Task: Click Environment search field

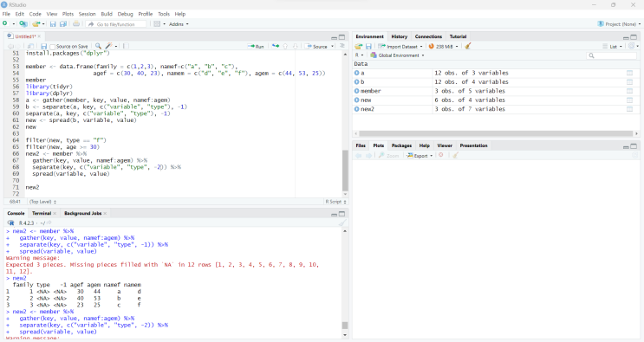Action: click(612, 55)
